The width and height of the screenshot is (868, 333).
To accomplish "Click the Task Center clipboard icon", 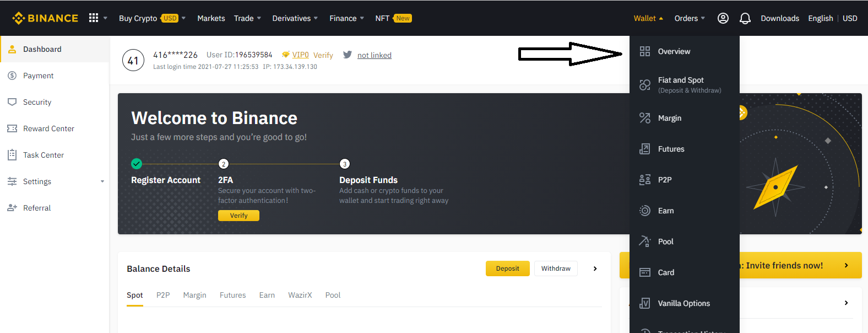I will [x=12, y=155].
